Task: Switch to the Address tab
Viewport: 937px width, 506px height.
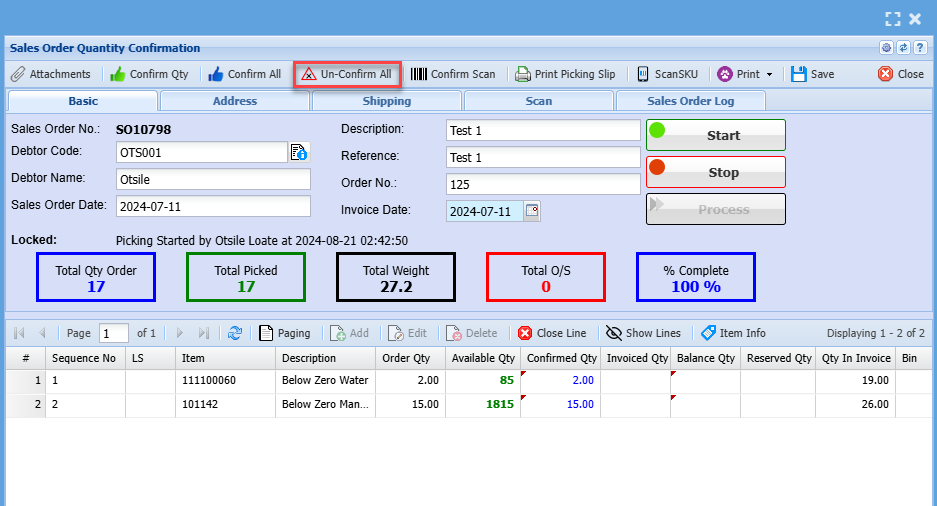Action: coord(235,101)
